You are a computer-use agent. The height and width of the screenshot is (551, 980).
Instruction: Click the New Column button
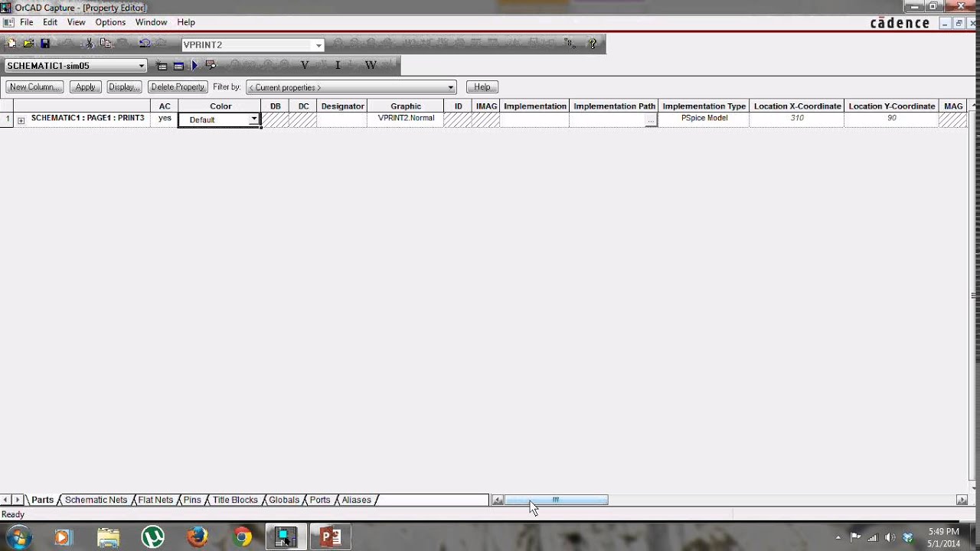pos(34,87)
